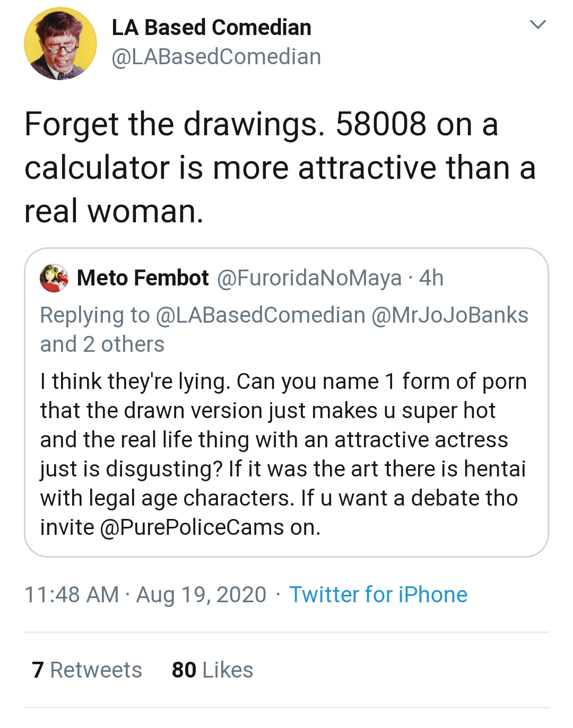Click the LA Based Comedian display name

[x=211, y=28]
